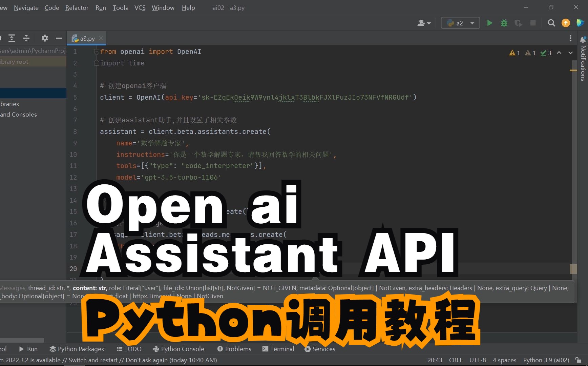Hide the Project tool window
Image resolution: width=588 pixels, height=366 pixels.
(59, 38)
